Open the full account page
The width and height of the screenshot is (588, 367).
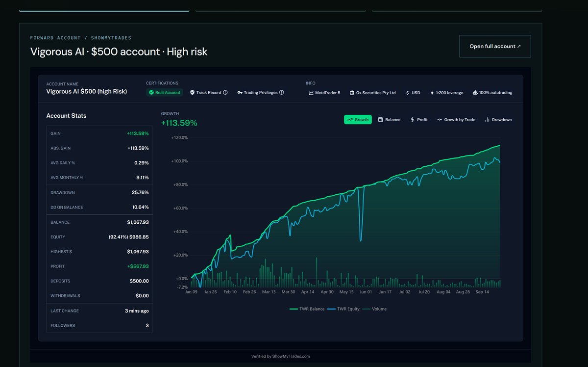tap(495, 46)
